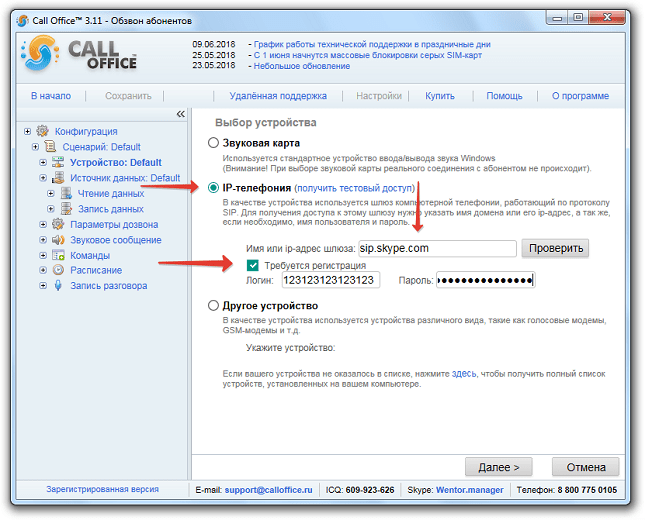Expand the Расписание node
The image size is (645, 520).
point(43,270)
